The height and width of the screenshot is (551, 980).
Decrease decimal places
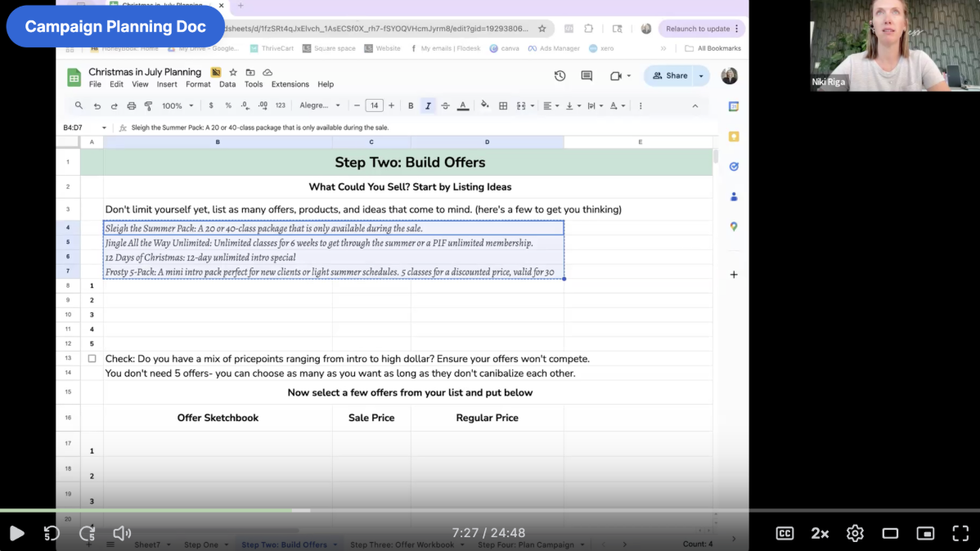click(x=245, y=105)
